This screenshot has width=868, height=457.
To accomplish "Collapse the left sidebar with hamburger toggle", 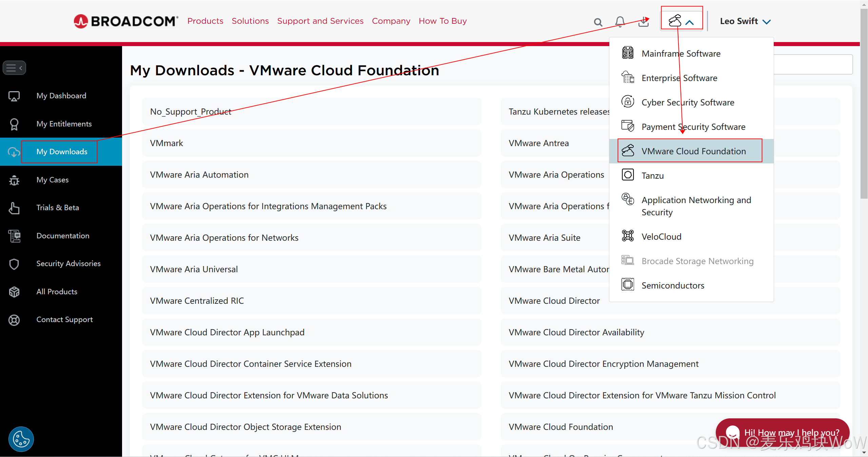I will 14,68.
